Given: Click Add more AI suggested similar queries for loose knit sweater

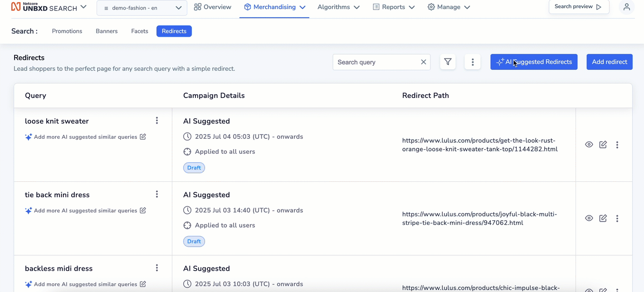Looking at the screenshot, I should pos(85,137).
